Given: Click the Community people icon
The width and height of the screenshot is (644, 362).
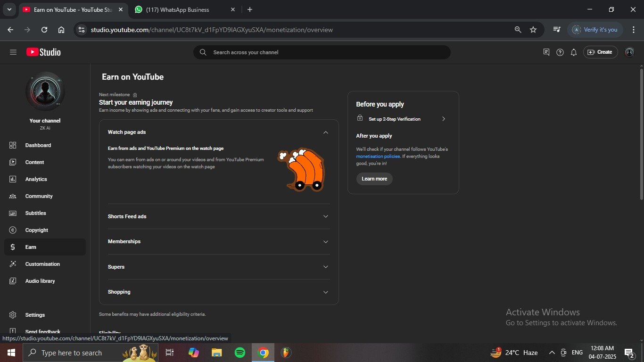Looking at the screenshot, I should pos(13,196).
